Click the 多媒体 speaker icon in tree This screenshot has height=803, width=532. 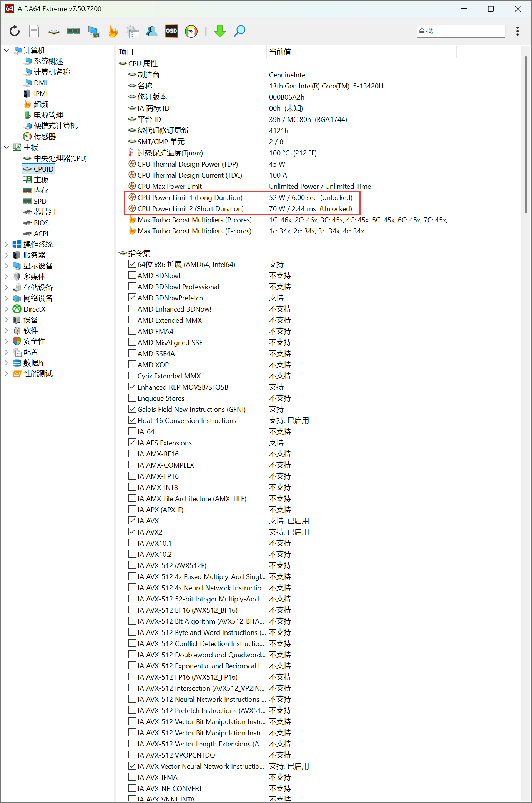click(17, 277)
